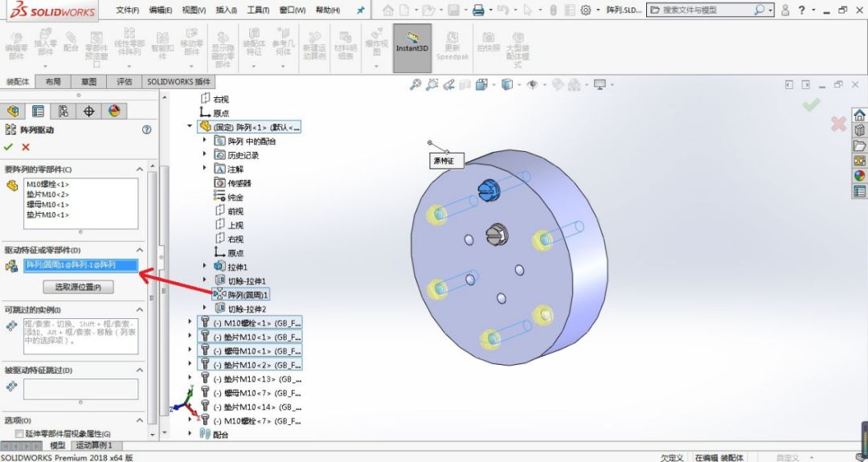Switch to the 草图 tab
Screen dimensions: 868x462
88,81
